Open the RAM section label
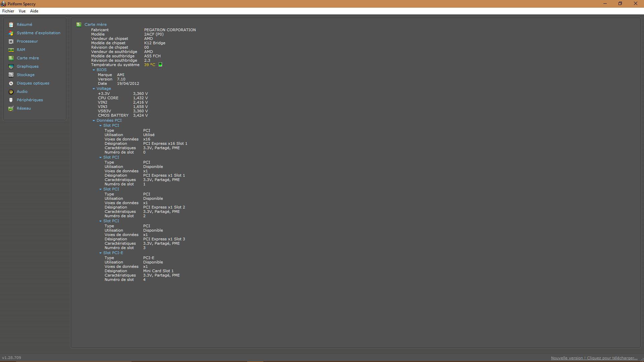Viewport: 644px width, 362px height. pos(21,50)
